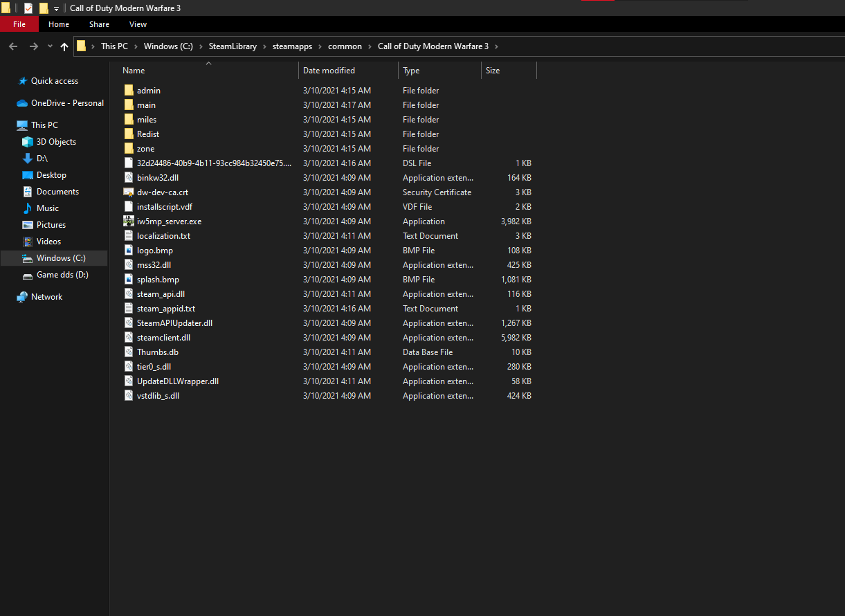Select the SteamAPIUpdater.dll file
Viewport: 845px width, 616px height.
pos(174,323)
